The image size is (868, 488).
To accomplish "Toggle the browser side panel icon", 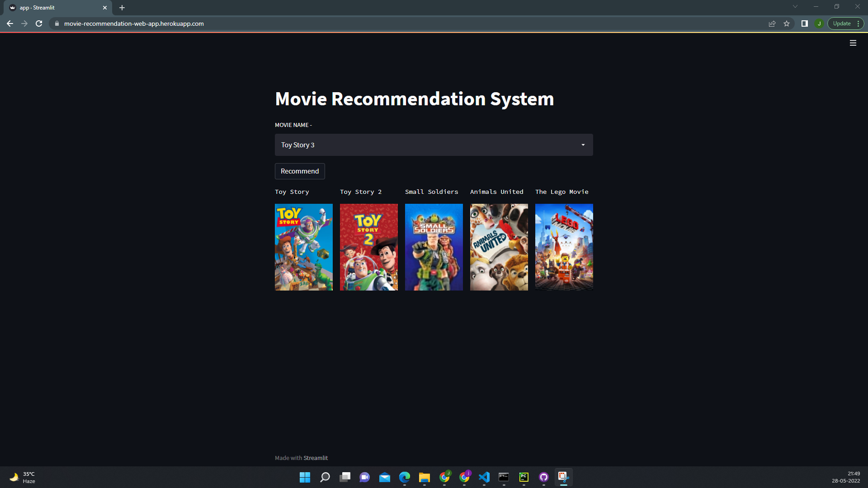I will point(805,23).
